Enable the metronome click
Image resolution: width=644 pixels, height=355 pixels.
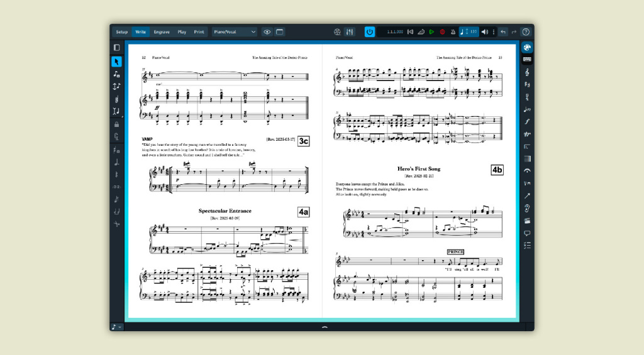pyautogui.click(x=453, y=31)
